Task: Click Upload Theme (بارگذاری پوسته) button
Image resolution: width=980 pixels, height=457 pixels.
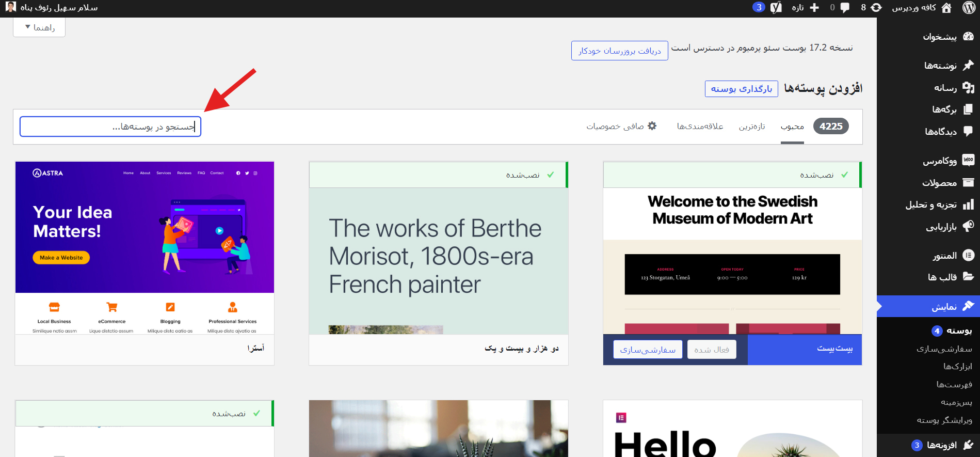Action: (741, 89)
